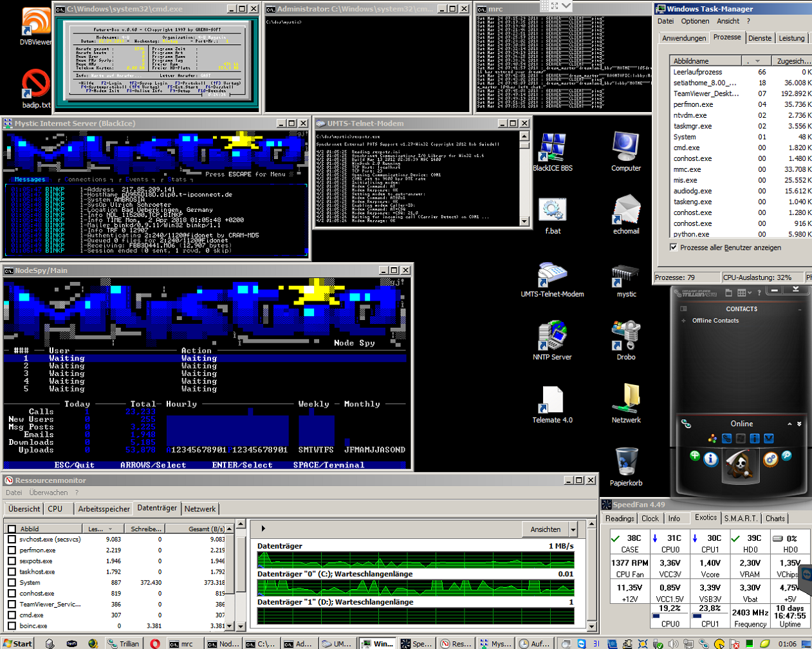Check the box next to perfmon.exe
This screenshot has width=812, height=649.
12,550
